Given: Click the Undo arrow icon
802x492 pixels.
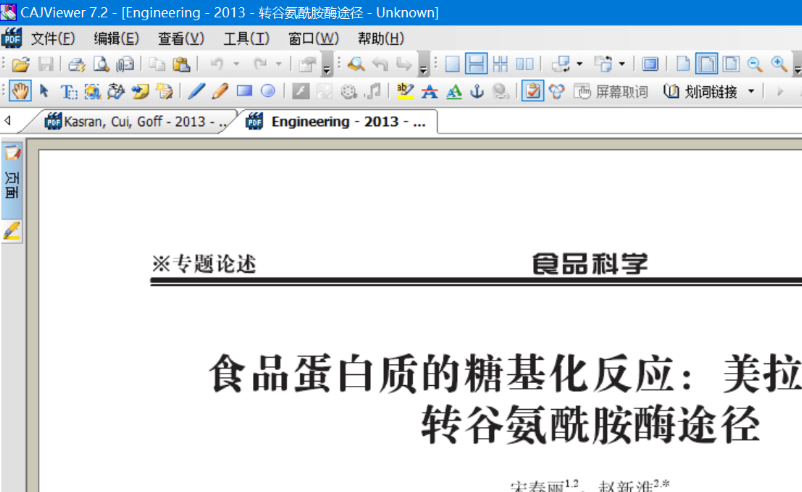Looking at the screenshot, I should pos(217,64).
